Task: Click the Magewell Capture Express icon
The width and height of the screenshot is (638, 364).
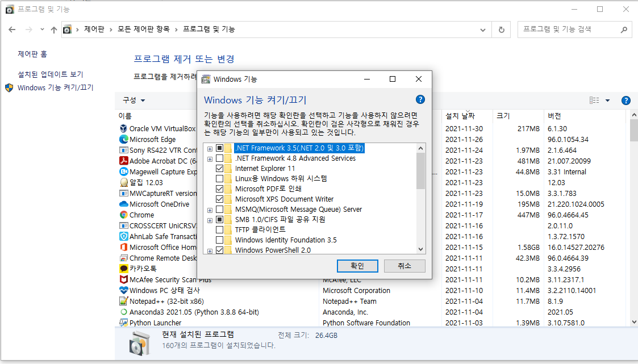Action: coord(123,171)
